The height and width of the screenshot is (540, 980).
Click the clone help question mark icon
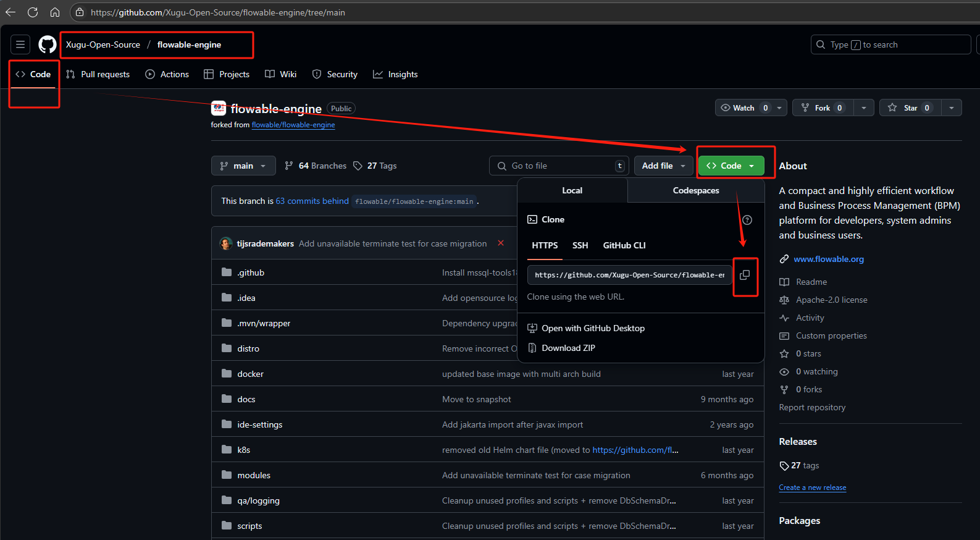pos(747,220)
